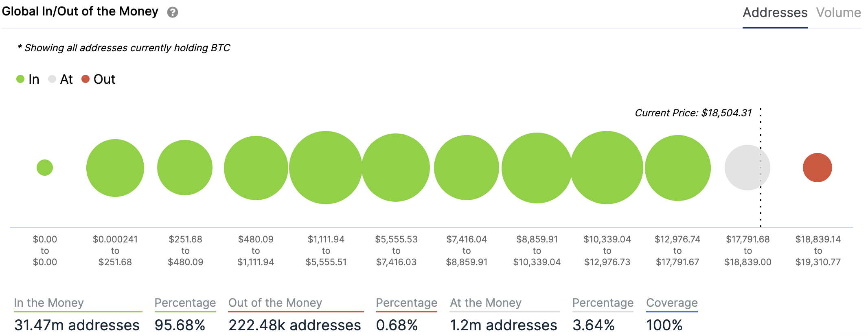The image size is (868, 336).
Task: Click the Coverage 100% value
Action: point(664,325)
